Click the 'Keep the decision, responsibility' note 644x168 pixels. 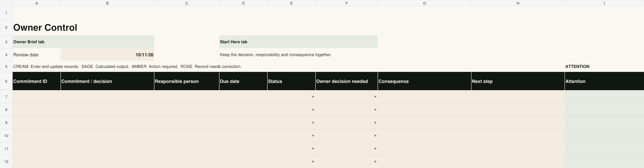276,55
